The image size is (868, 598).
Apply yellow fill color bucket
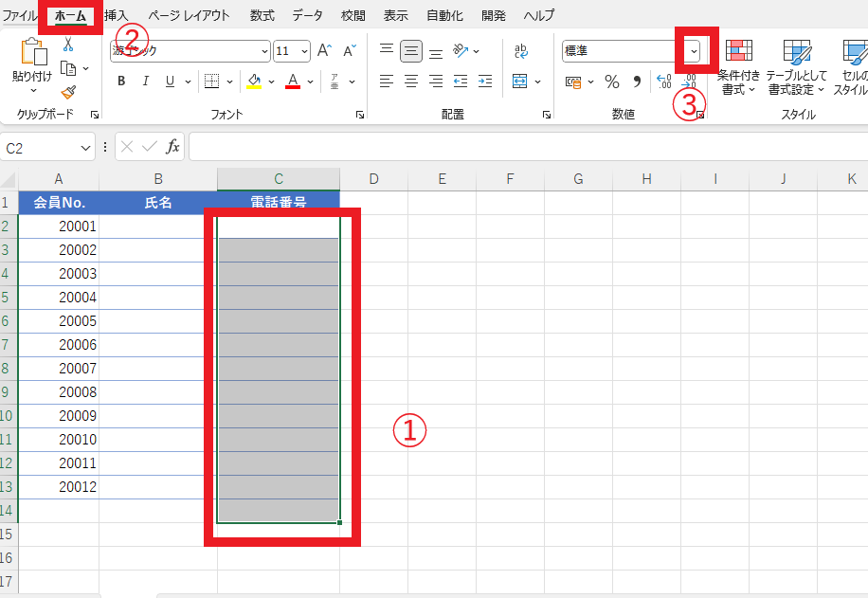tap(254, 82)
